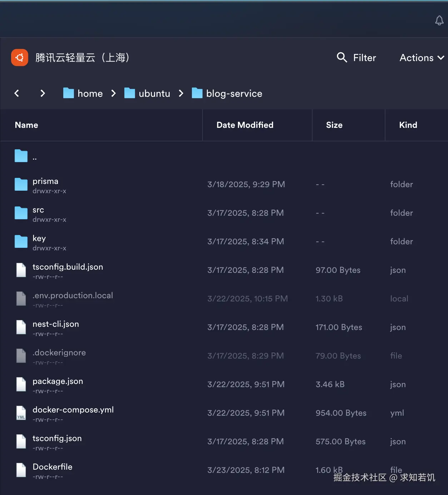This screenshot has height=495, width=448.
Task: Click the nest-cli.json file icon
Action: [21, 327]
